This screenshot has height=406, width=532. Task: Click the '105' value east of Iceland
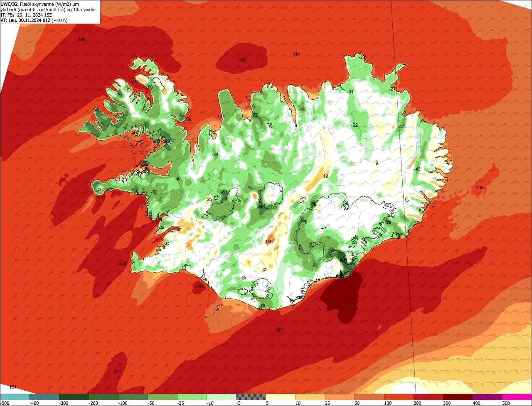point(480,188)
